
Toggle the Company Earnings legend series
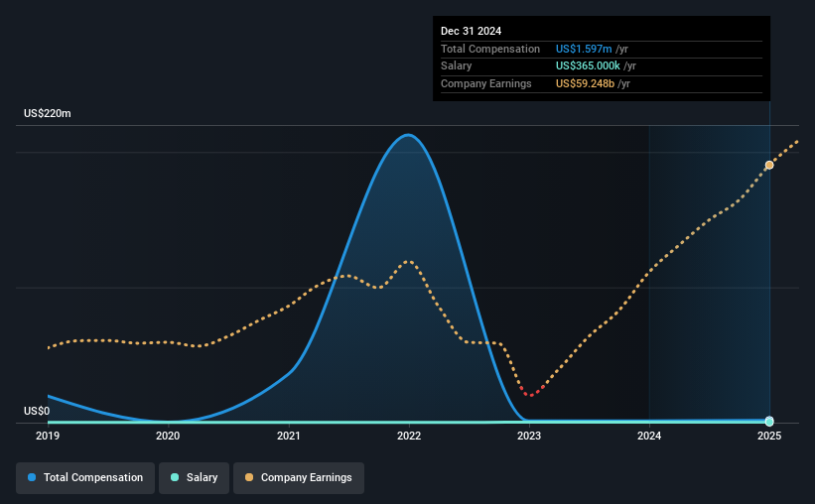pyautogui.click(x=299, y=477)
